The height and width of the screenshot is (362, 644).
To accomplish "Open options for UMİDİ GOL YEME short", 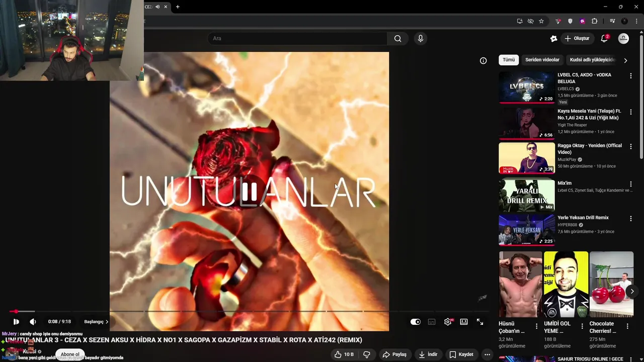I will 582,326.
